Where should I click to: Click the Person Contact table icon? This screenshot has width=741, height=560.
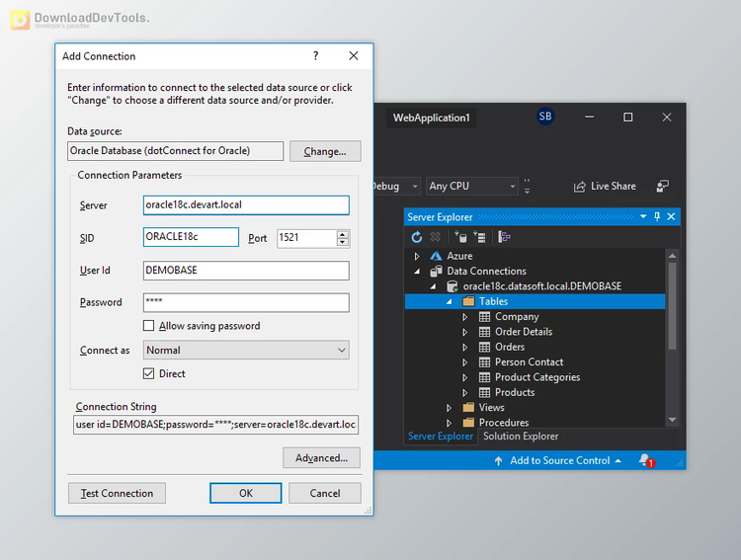tap(484, 362)
